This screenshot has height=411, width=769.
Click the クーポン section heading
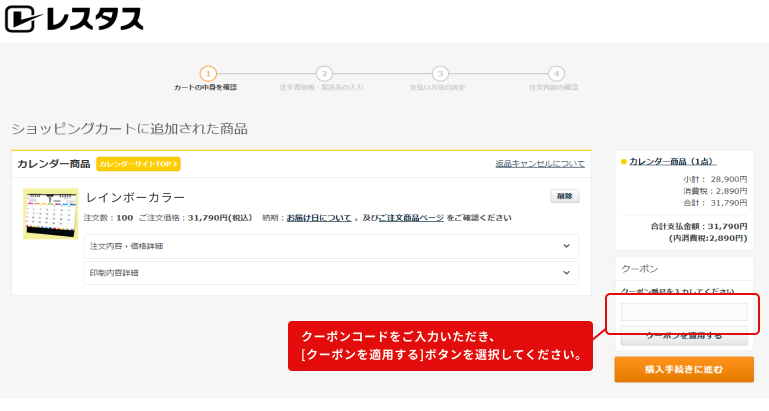[640, 269]
